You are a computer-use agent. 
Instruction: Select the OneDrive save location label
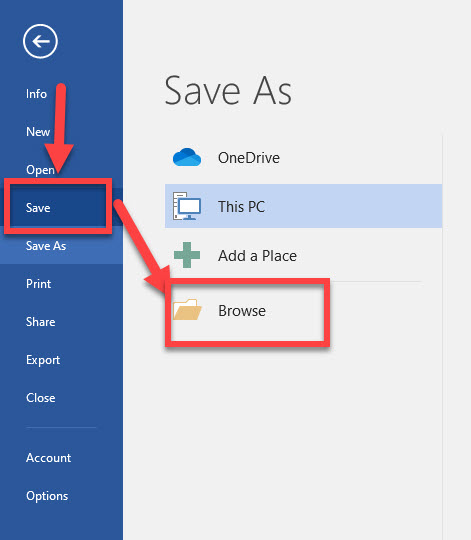(249, 158)
